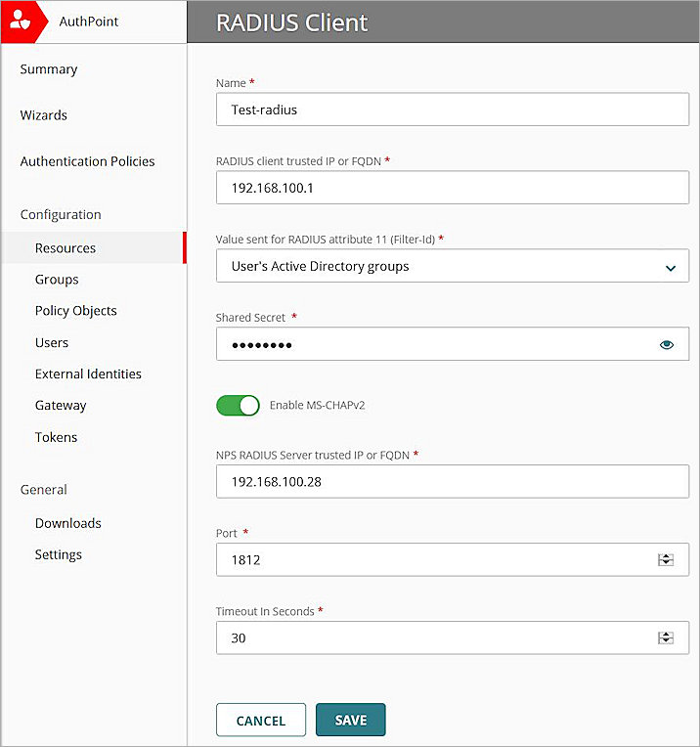Open the Tokens page

pos(56,437)
